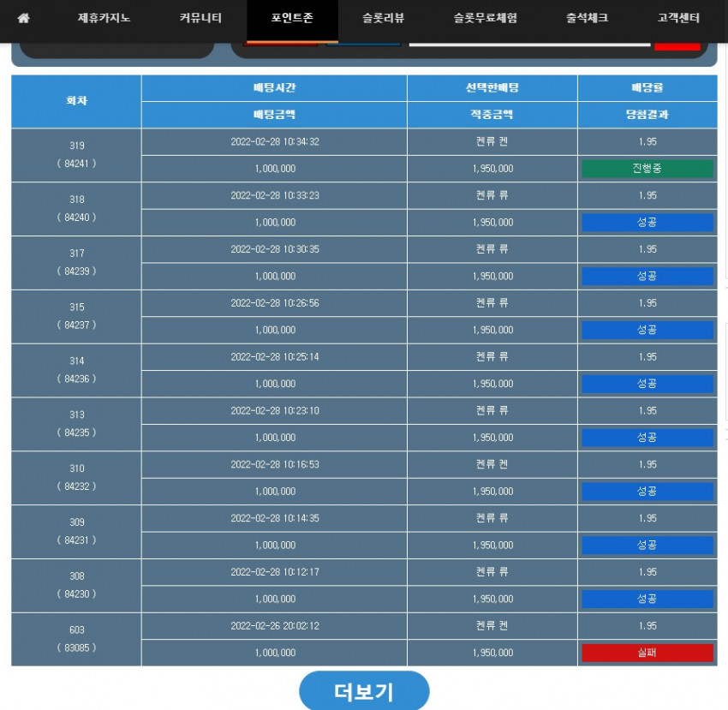Select the 적중금액 column header

point(492,115)
